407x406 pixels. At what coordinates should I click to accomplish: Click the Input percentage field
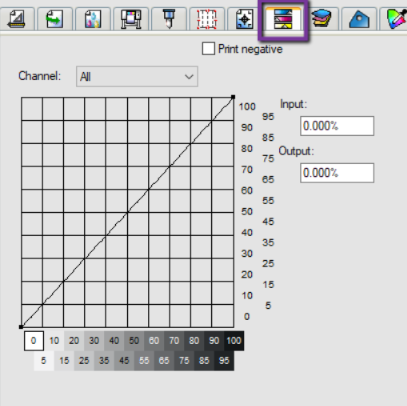pos(337,126)
